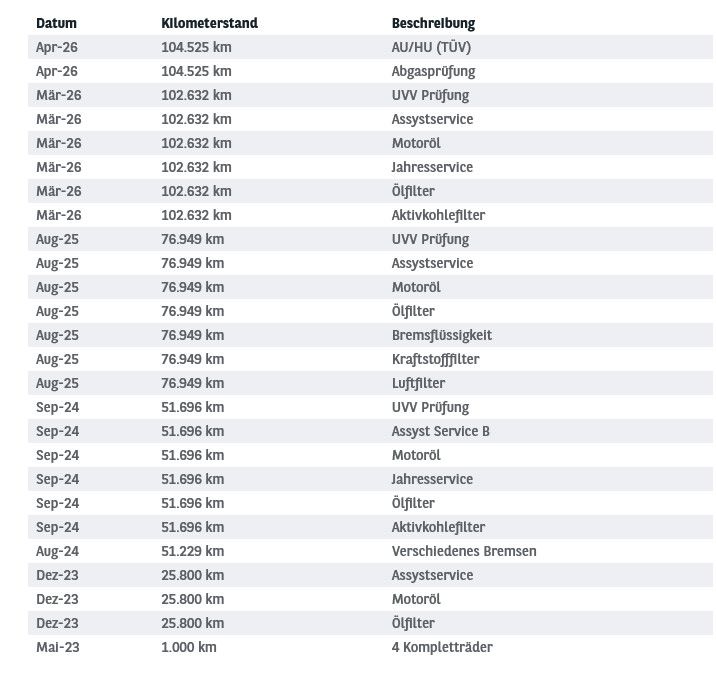Viewport: 716px width, 673px height.
Task: Click the Aug-24 date cell
Action: (x=57, y=552)
